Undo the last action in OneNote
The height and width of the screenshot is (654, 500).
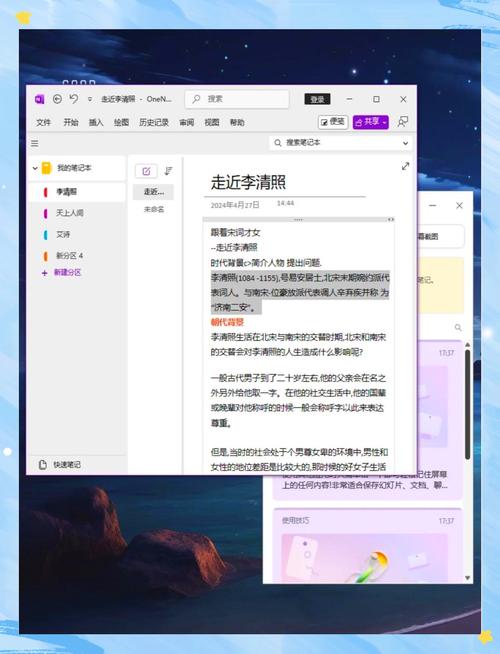click(x=74, y=99)
